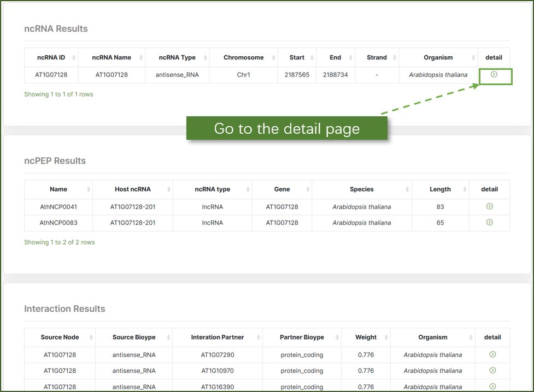Click the AthNCP0041 name cell
Viewport: 534px width, 392px height.
(58, 207)
